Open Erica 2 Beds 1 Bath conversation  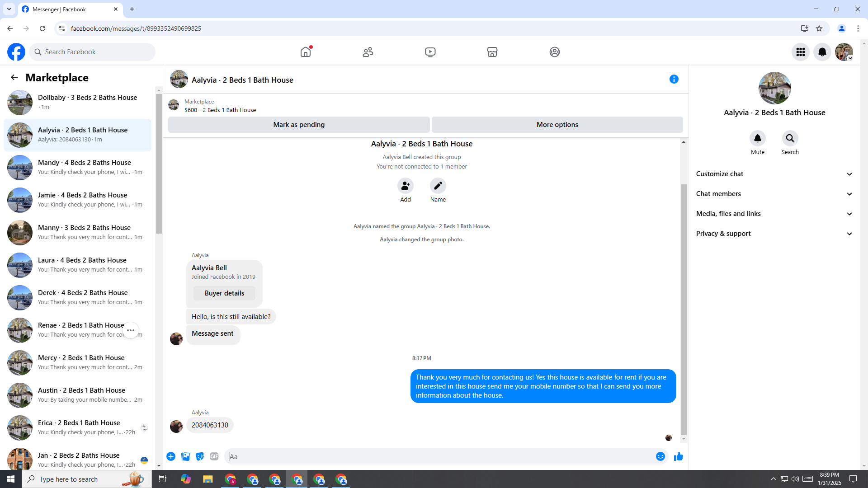(78, 427)
